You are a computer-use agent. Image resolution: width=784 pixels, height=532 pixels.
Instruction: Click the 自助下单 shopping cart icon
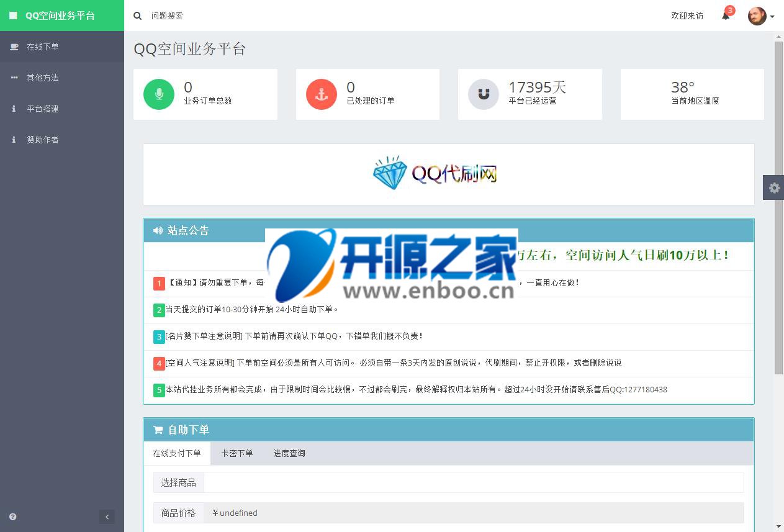coord(158,430)
